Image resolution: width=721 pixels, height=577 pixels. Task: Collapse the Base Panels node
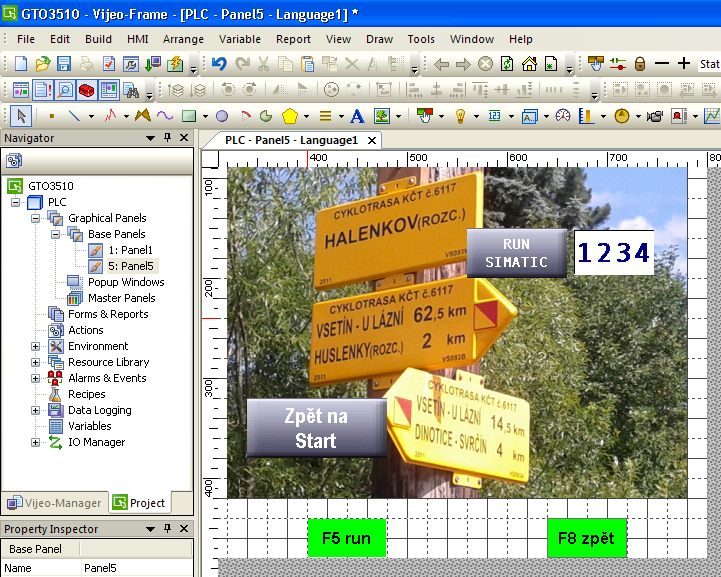(55, 234)
